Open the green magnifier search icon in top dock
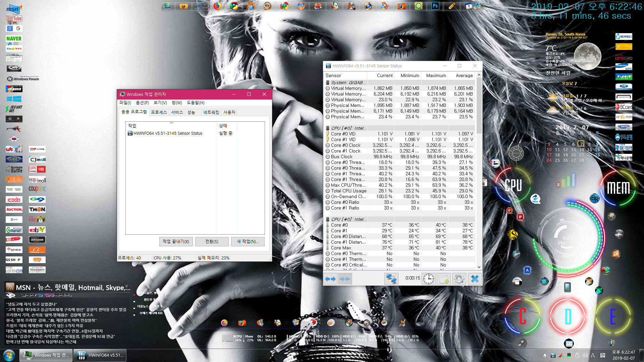The image size is (644, 362). (418, 6)
